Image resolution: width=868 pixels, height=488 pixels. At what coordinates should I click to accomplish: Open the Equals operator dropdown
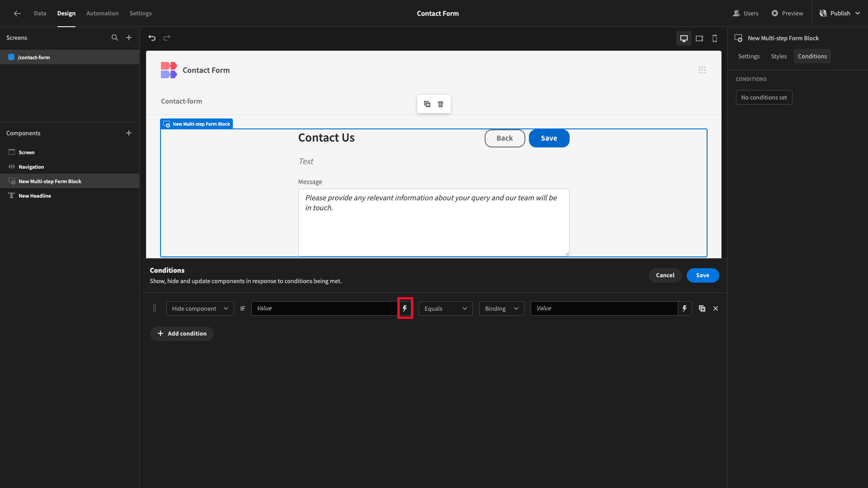click(x=446, y=308)
